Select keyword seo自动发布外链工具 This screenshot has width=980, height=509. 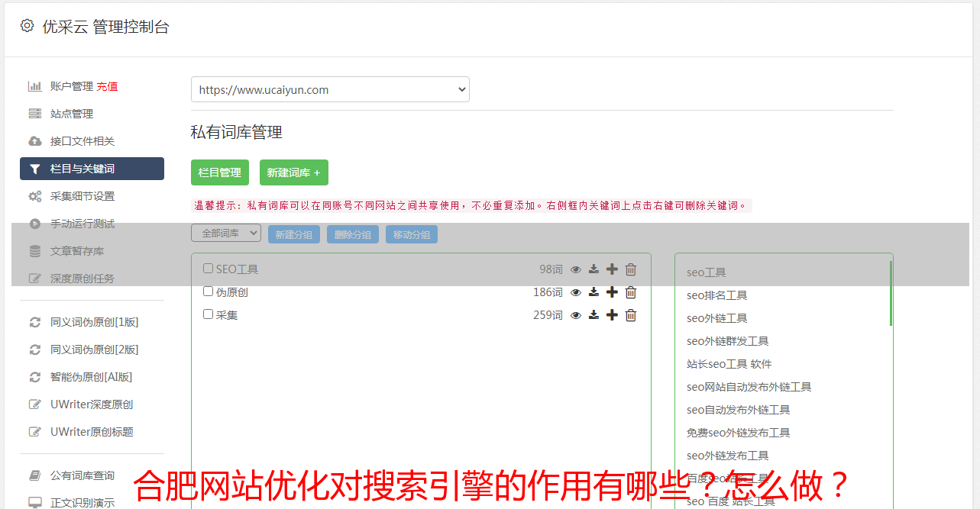point(738,410)
